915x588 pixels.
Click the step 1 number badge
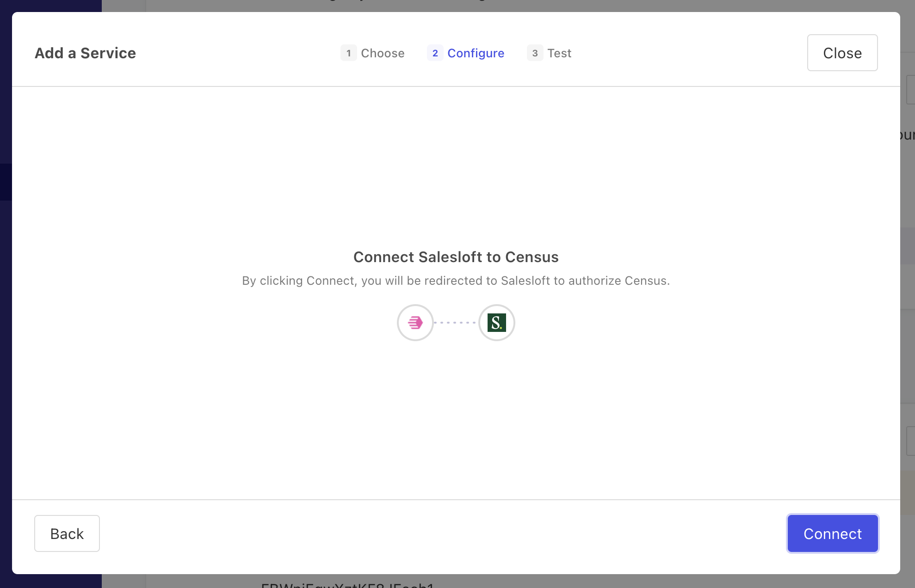[348, 53]
